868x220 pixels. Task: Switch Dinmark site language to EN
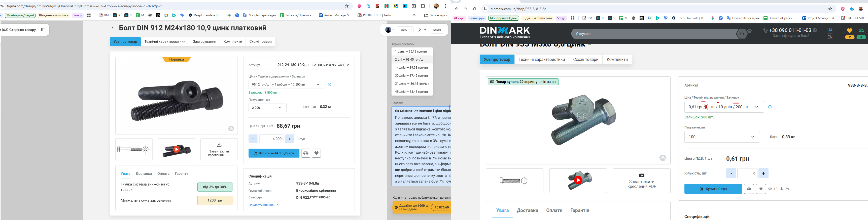[x=830, y=37]
